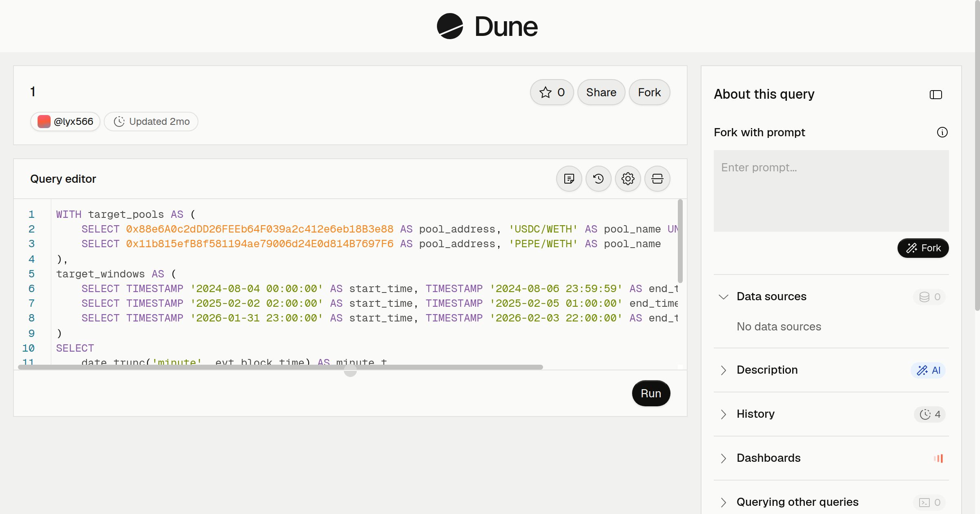This screenshot has width=980, height=514.
Task: Fork the query from the header
Action: pyautogui.click(x=649, y=92)
